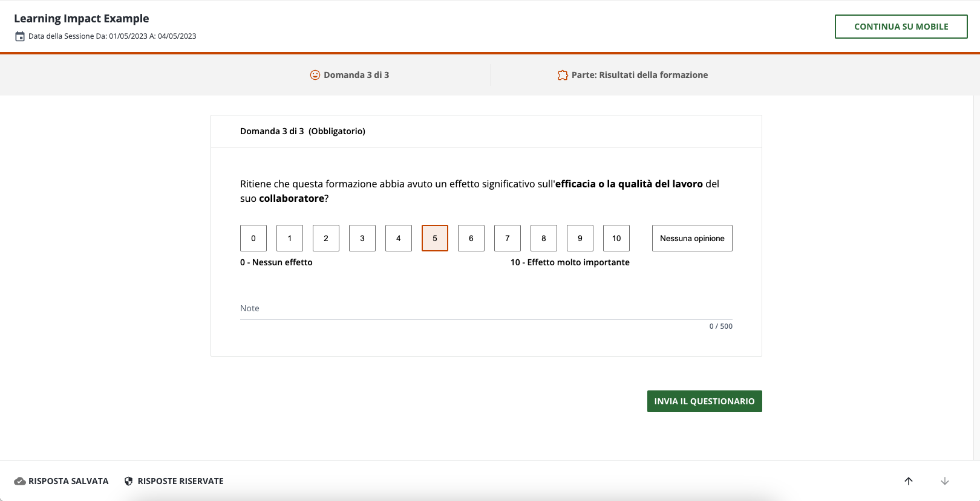Choose rating 10 on the scale
Screen dimensions: 980x501
tap(616, 238)
